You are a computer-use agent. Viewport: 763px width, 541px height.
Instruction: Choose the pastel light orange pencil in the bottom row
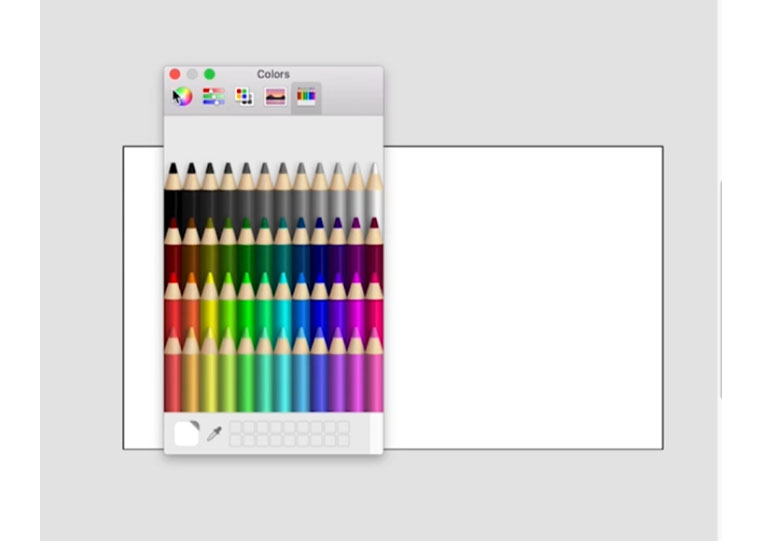click(x=191, y=372)
